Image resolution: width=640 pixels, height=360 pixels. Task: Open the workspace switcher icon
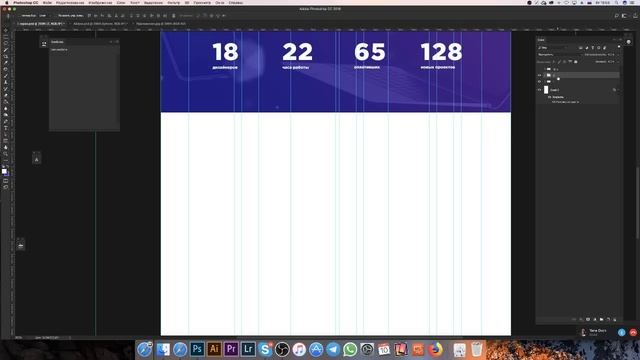point(624,16)
